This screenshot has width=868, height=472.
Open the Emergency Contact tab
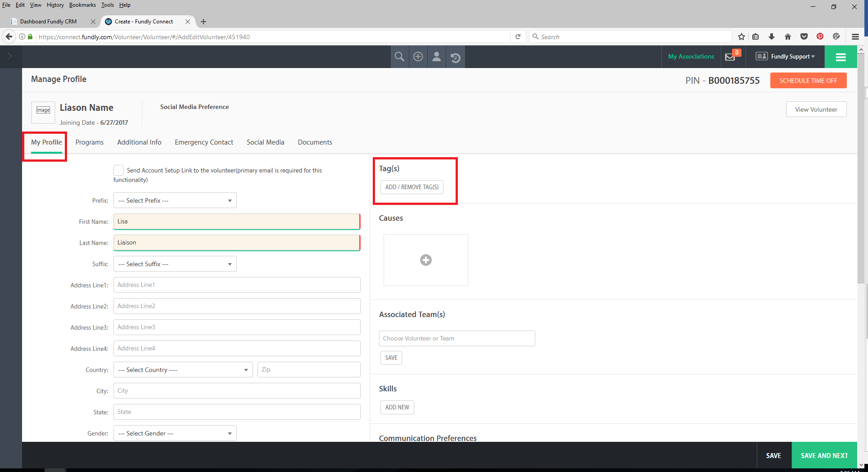tap(204, 142)
